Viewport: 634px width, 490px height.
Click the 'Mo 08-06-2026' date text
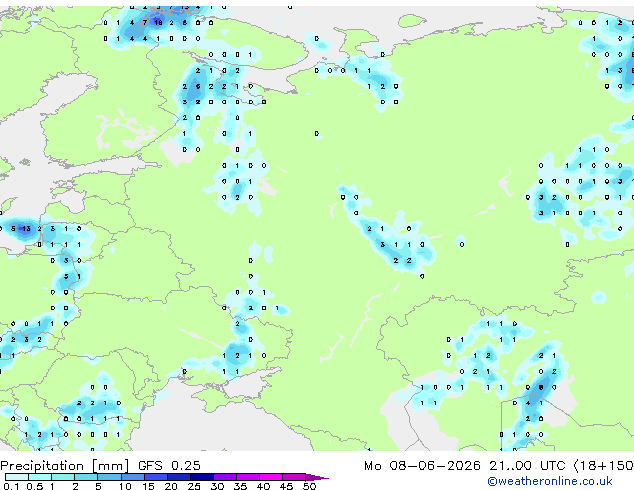[x=423, y=466]
